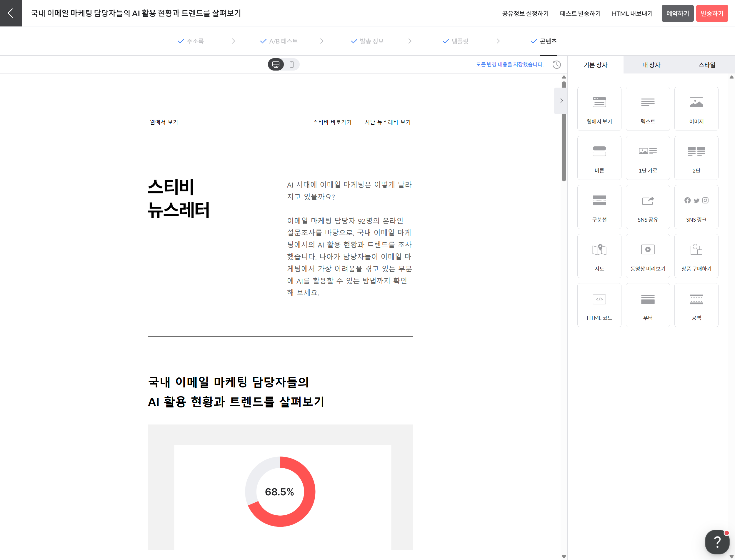Open the edit history clock icon
The image size is (735, 560).
tap(556, 64)
